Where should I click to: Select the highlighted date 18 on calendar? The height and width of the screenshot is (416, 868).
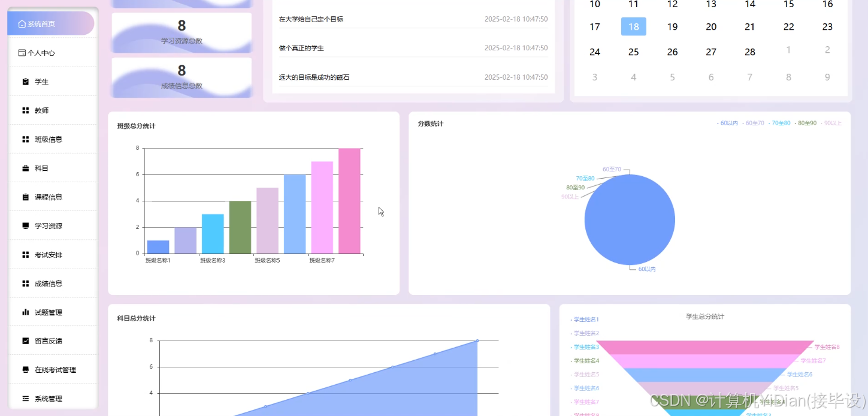tap(634, 26)
